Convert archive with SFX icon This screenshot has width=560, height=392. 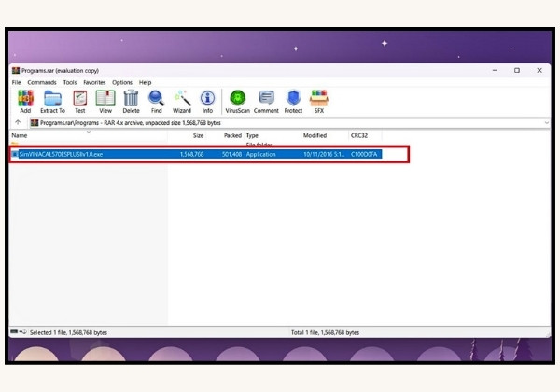pyautogui.click(x=319, y=102)
